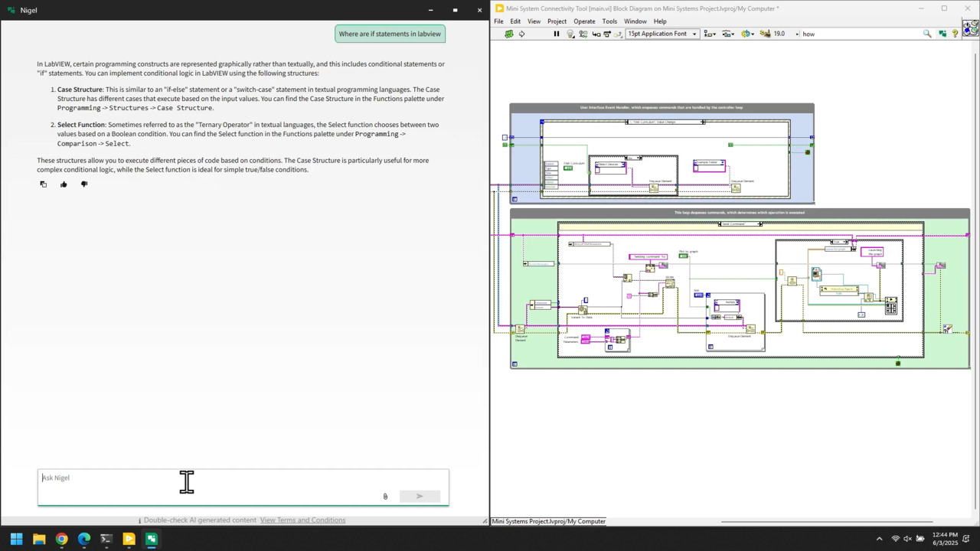Open the Context Help question mark
Viewport: 980px width, 551px height.
[955, 34]
